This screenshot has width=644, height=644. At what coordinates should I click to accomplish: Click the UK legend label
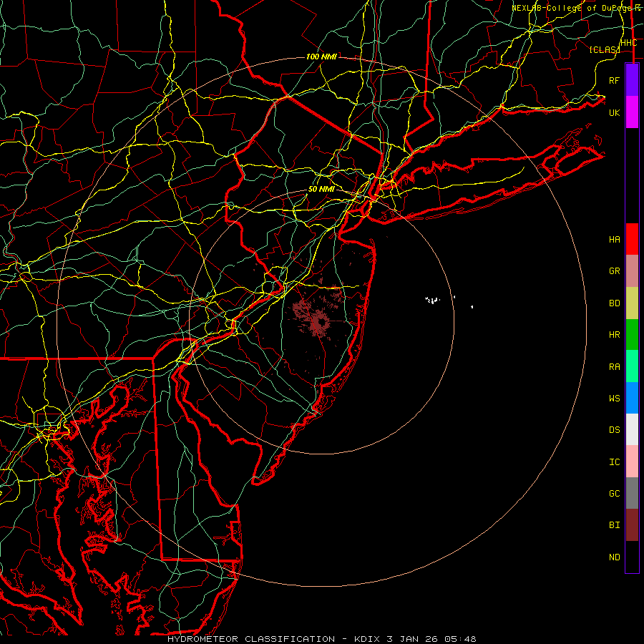point(615,112)
